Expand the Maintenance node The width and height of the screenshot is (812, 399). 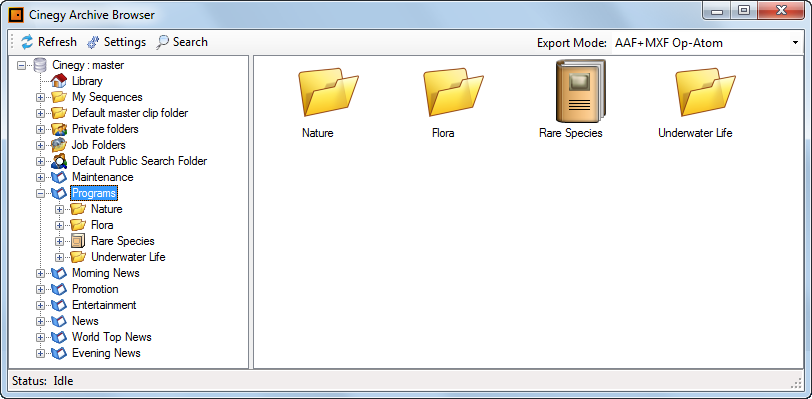point(40,178)
